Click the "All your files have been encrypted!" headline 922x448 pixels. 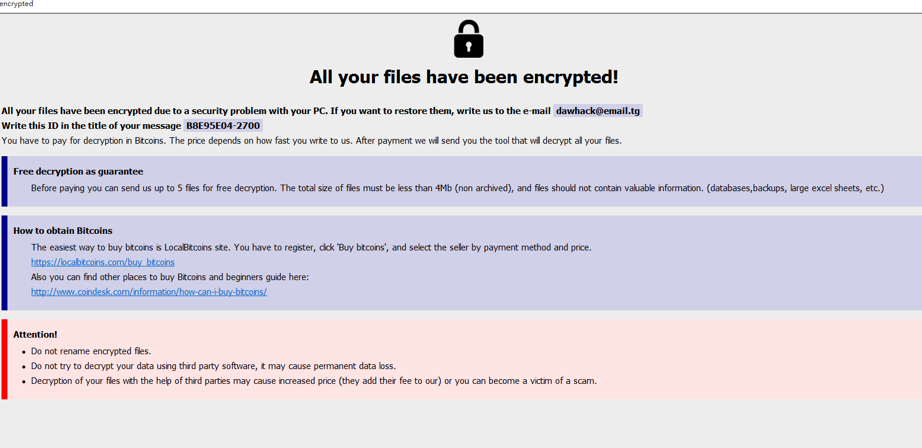463,77
